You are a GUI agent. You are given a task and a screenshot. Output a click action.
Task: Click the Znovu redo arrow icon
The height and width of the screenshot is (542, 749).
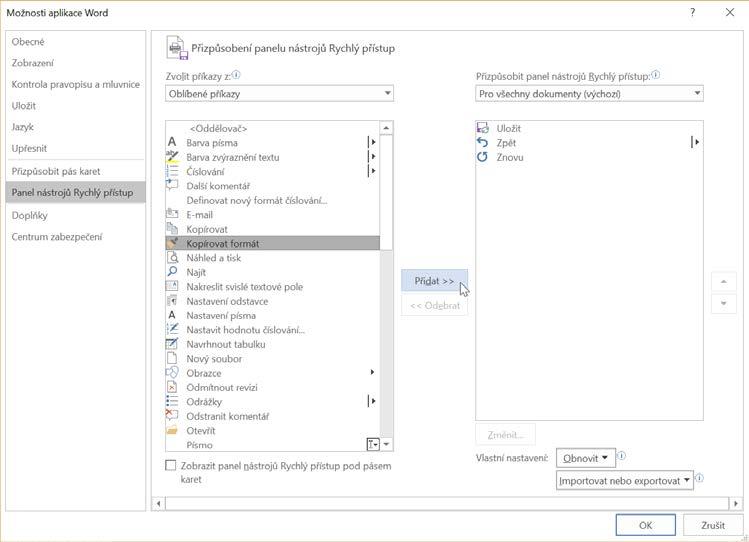[483, 157]
